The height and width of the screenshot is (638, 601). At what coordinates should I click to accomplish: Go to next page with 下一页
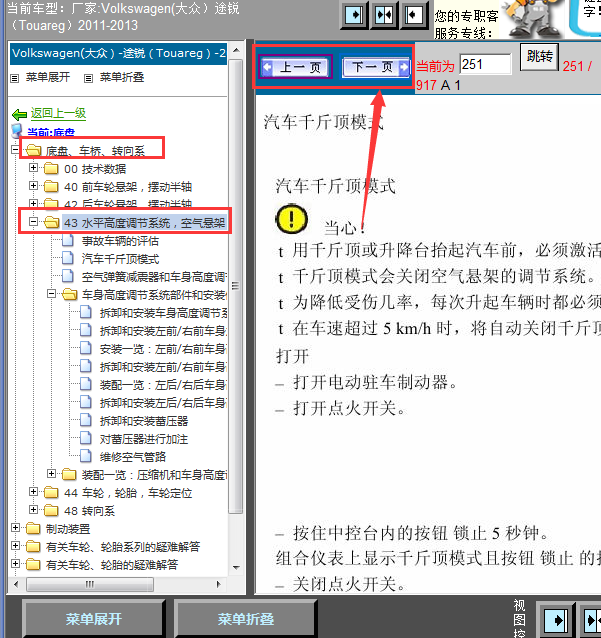coord(376,67)
